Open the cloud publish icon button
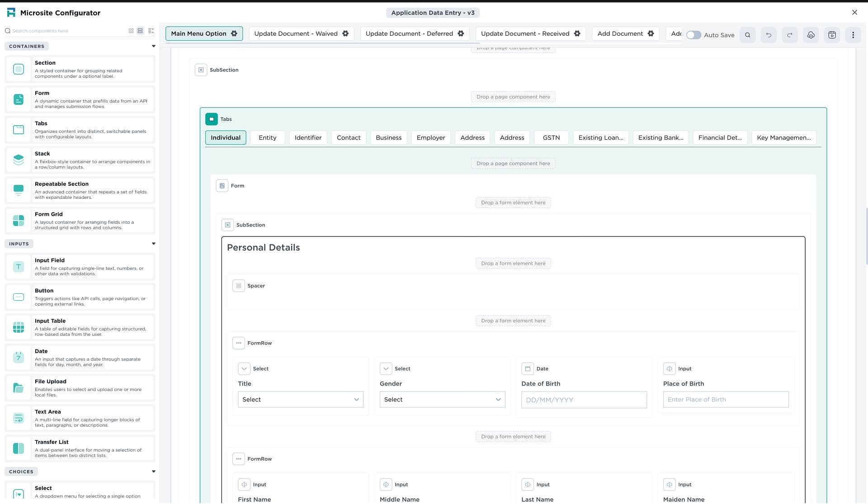The width and height of the screenshot is (868, 504). click(811, 35)
